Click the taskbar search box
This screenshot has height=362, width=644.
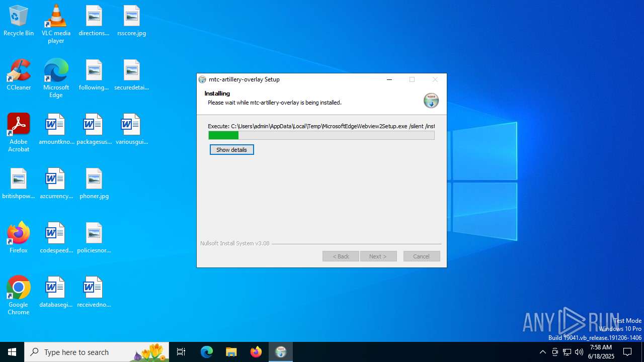(97, 352)
